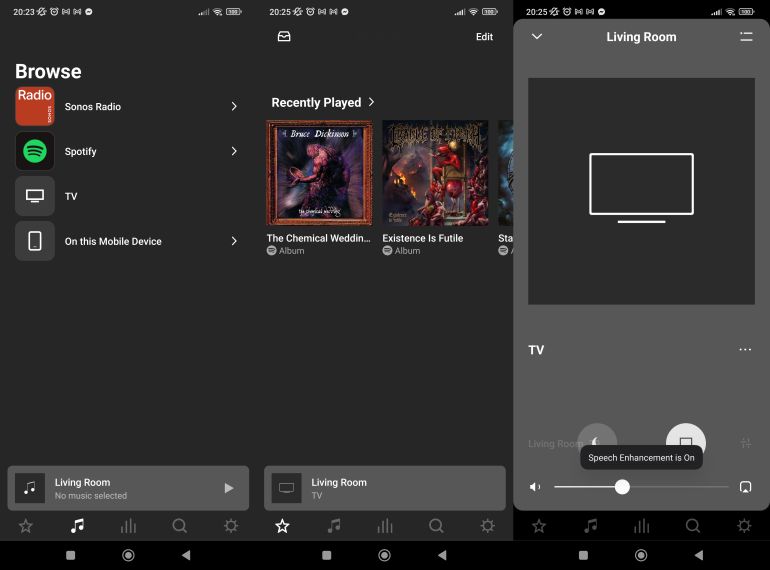
Task: Open the Recently Played chevron
Action: pyautogui.click(x=371, y=102)
